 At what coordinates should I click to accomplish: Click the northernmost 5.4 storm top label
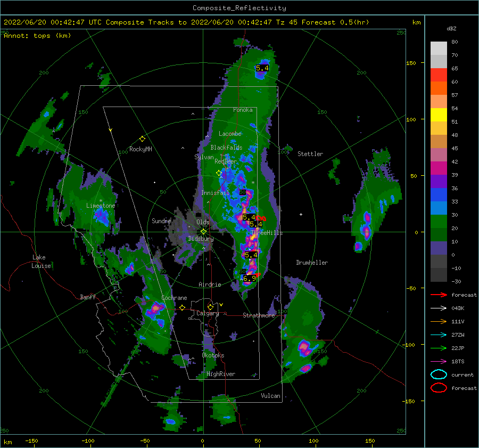[262, 68]
